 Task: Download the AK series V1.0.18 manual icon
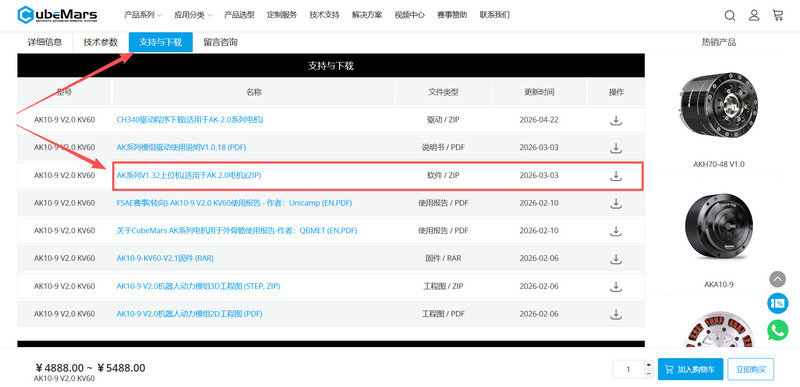click(616, 148)
